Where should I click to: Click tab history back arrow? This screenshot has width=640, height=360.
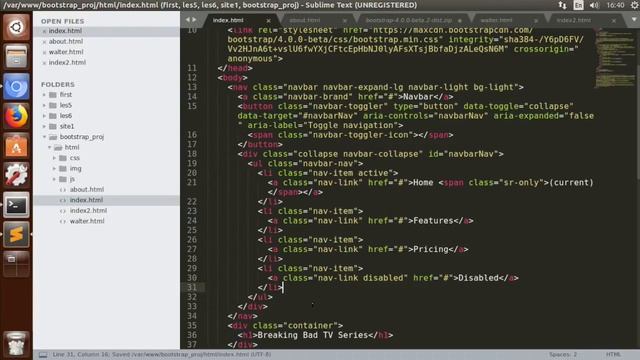pos(187,20)
